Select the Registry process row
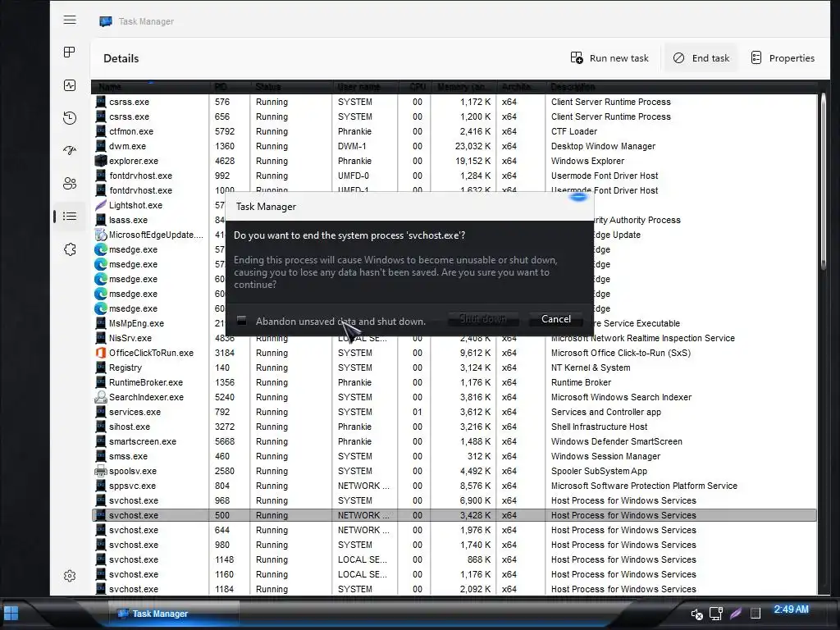The height and width of the screenshot is (630, 840). click(454, 368)
